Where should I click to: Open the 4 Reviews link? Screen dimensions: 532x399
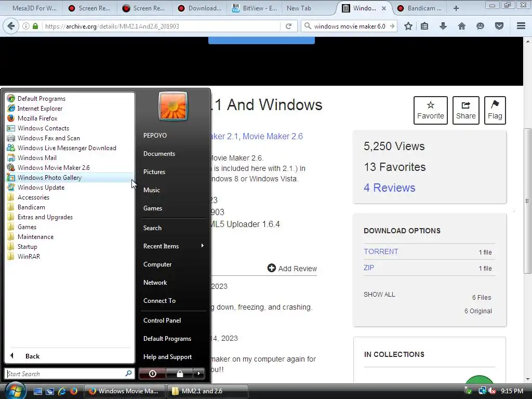coord(390,188)
